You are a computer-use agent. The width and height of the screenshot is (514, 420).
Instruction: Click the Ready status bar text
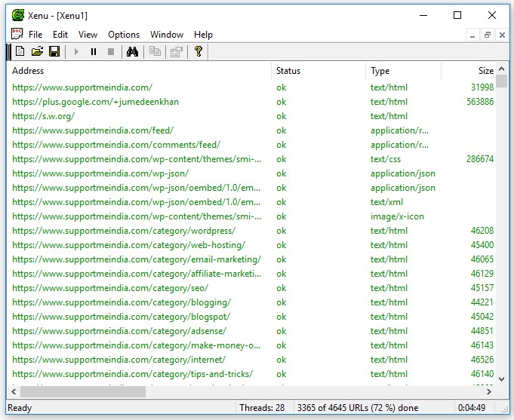pos(20,408)
